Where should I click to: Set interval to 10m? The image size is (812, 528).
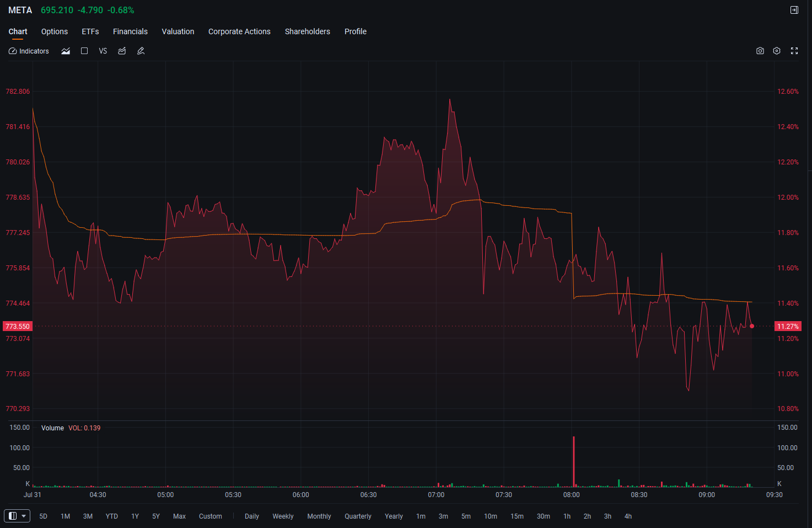pyautogui.click(x=491, y=516)
